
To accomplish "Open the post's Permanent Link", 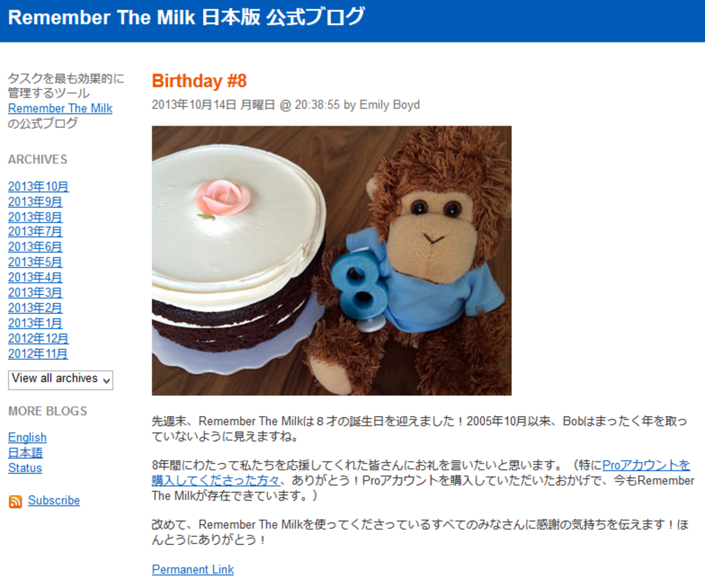I will click(x=193, y=570).
